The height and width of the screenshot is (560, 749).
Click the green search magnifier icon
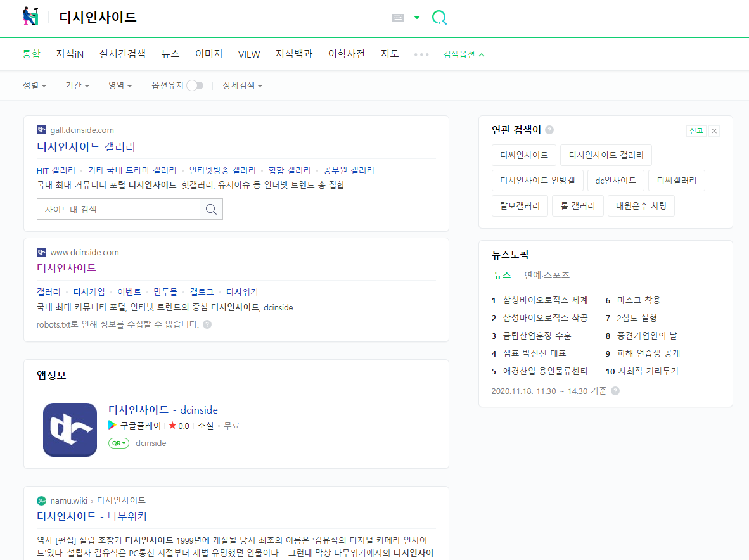439,18
